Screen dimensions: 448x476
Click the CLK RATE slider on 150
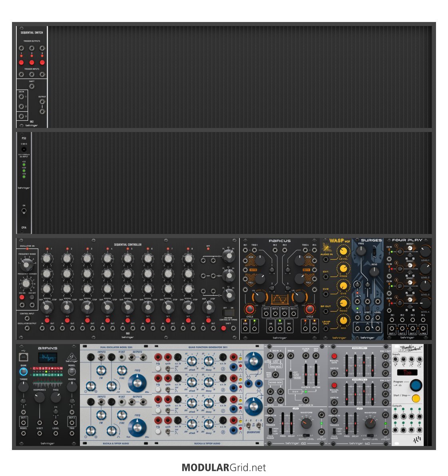tap(306, 374)
